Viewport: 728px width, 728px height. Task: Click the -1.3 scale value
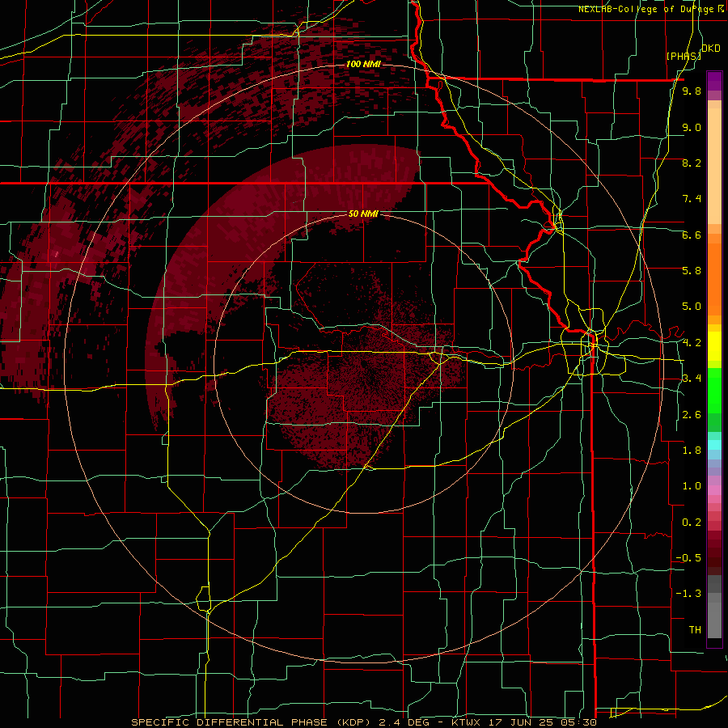click(688, 594)
